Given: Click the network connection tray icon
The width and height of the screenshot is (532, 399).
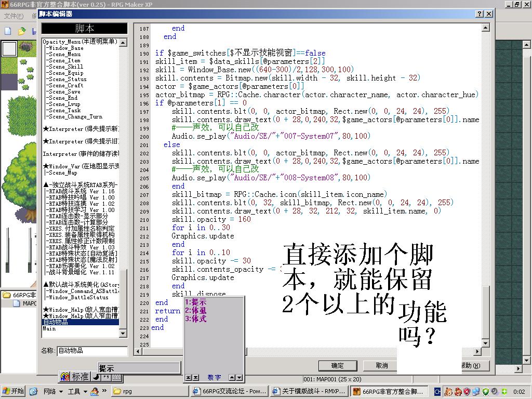Looking at the screenshot, I should pos(476,392).
